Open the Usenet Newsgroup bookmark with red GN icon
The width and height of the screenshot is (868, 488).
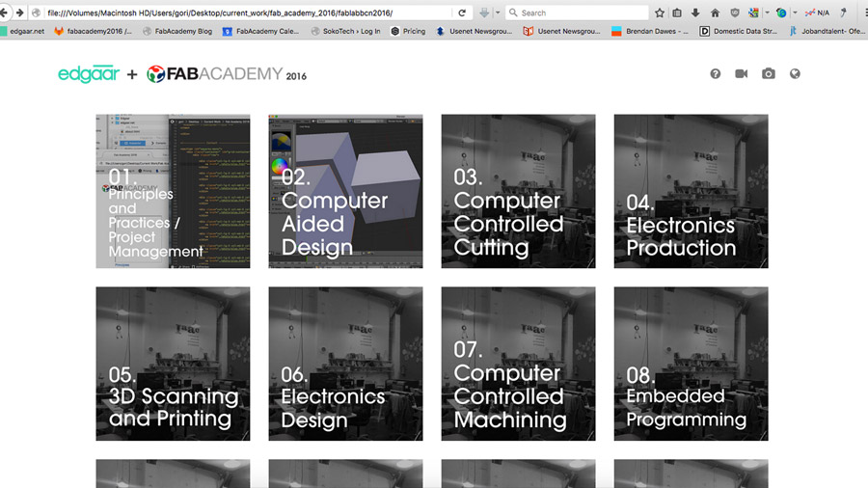pyautogui.click(x=562, y=32)
